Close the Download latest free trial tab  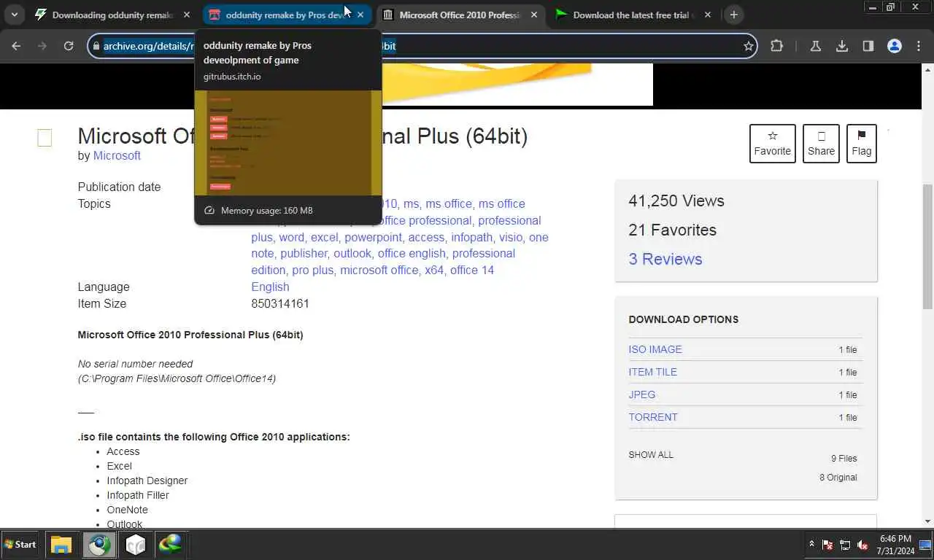(708, 15)
